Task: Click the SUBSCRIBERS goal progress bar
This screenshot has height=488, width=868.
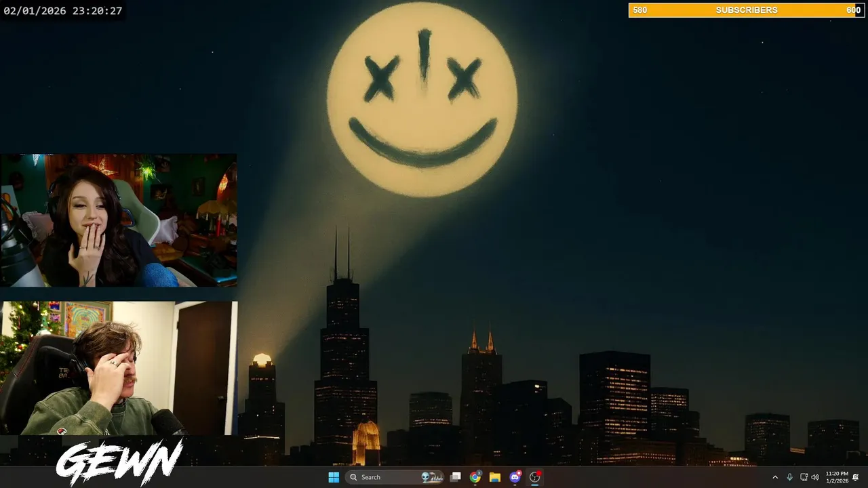Action: (747, 10)
